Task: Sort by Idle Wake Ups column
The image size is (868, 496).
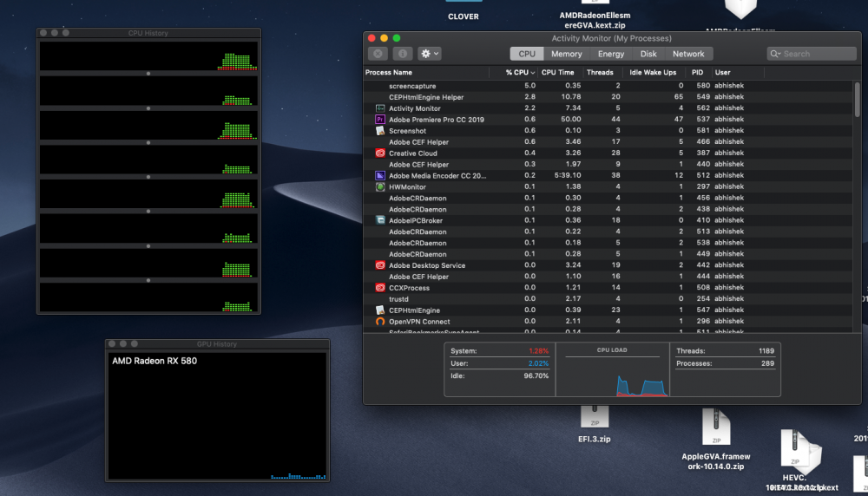Action: [x=653, y=73]
